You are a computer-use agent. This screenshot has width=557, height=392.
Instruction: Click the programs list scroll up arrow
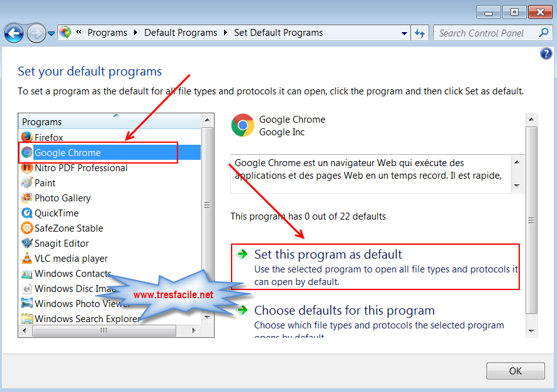pos(208,120)
